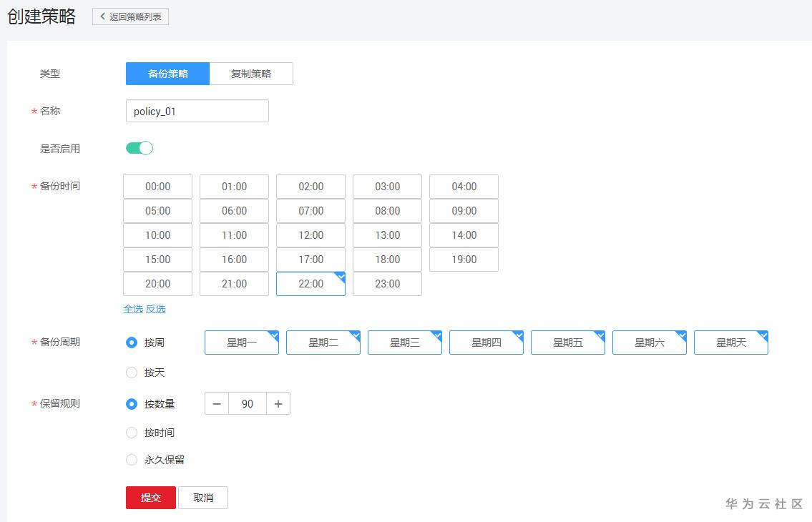812x522 pixels.
Task: Click the 反选 invert-selection link
Action: coord(156,309)
